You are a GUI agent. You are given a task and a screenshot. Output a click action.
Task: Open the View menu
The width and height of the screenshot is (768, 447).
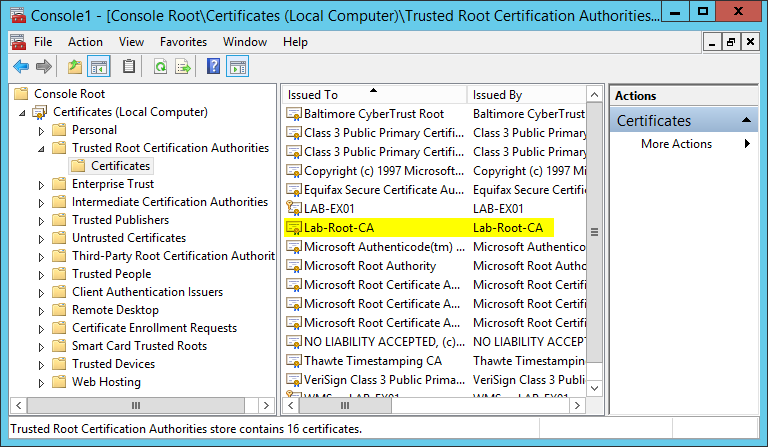click(x=131, y=42)
